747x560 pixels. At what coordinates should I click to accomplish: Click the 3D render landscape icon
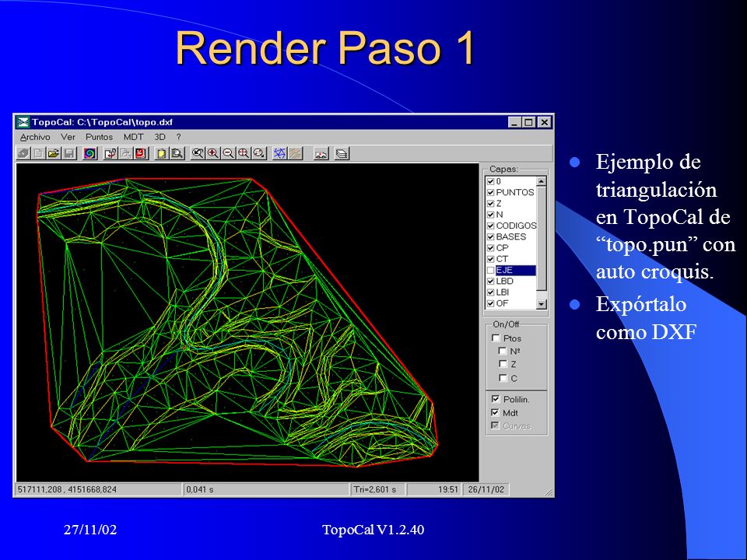tap(321, 153)
